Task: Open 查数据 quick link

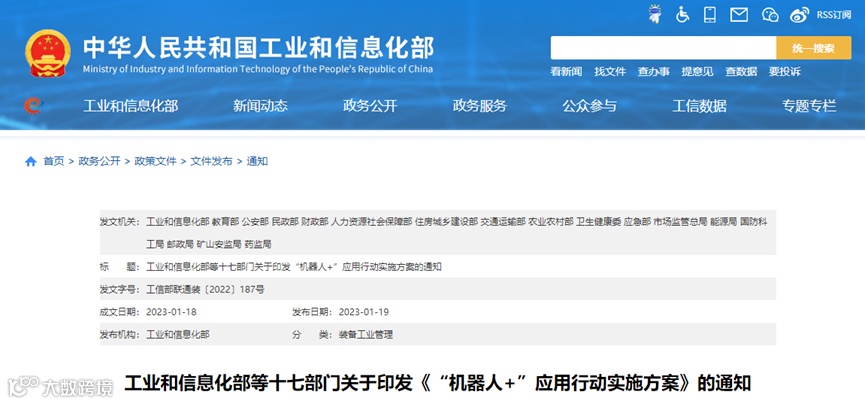Action: [x=741, y=71]
